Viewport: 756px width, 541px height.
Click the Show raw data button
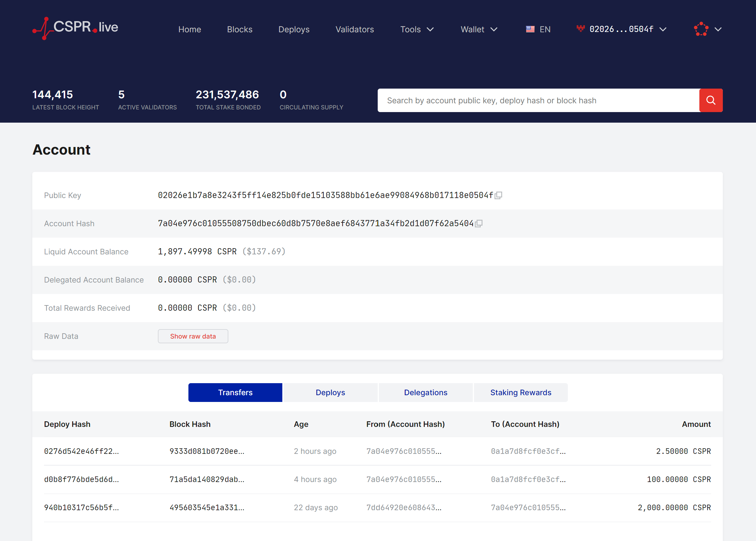(x=193, y=336)
